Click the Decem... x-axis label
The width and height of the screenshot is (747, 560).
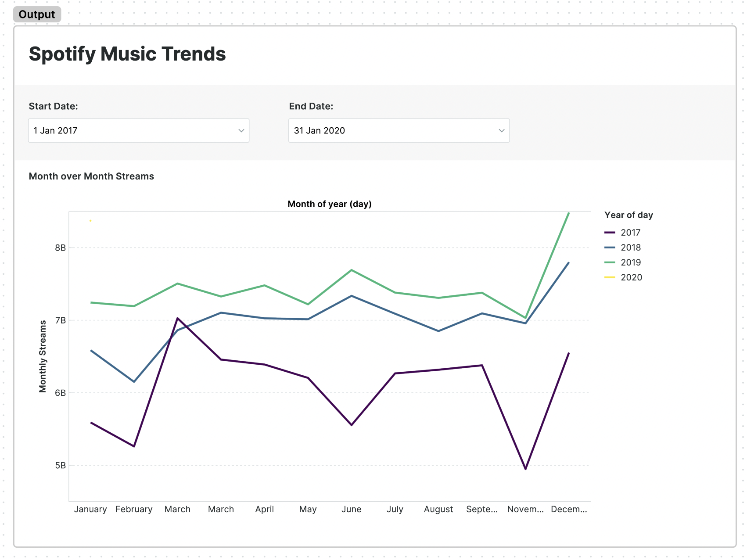569,509
